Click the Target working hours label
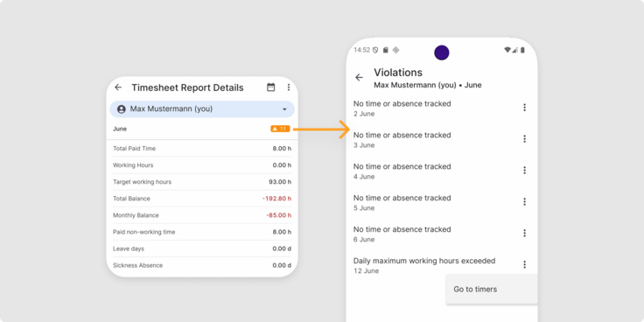Screen dimensions: 644x322 pos(142,182)
